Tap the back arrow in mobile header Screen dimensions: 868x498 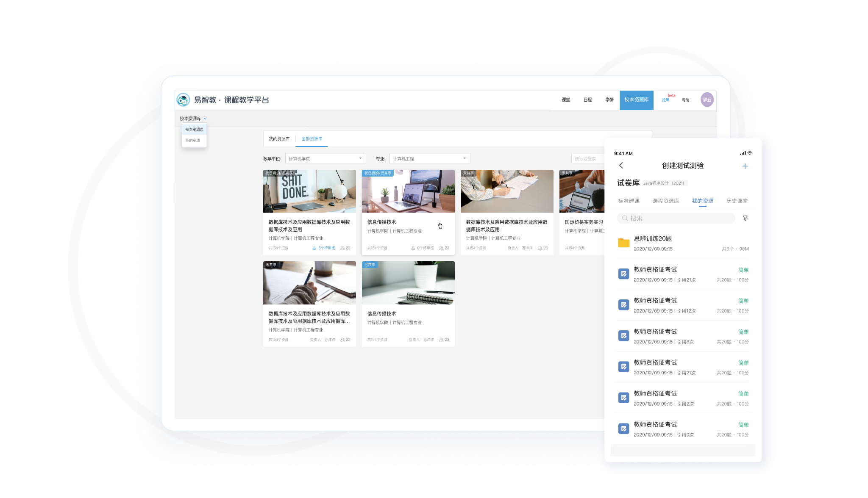[621, 166]
